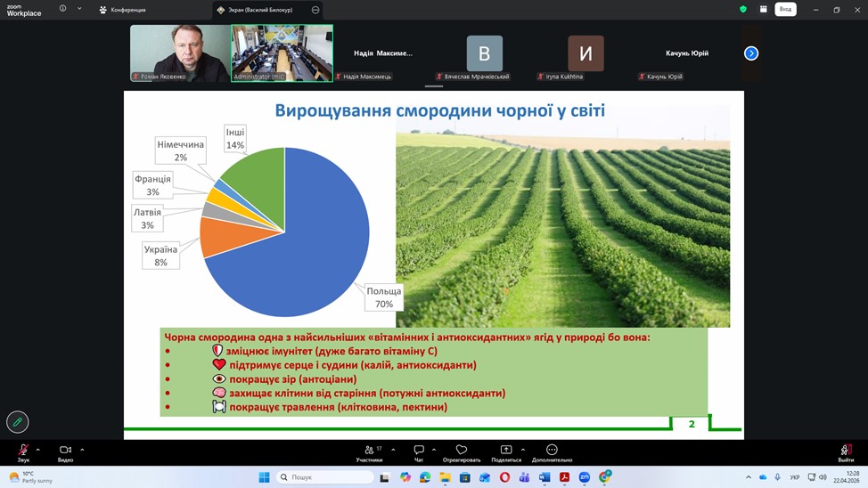Open the Чат chat panel
Viewport: 868px width, 488px height.
click(x=418, y=451)
